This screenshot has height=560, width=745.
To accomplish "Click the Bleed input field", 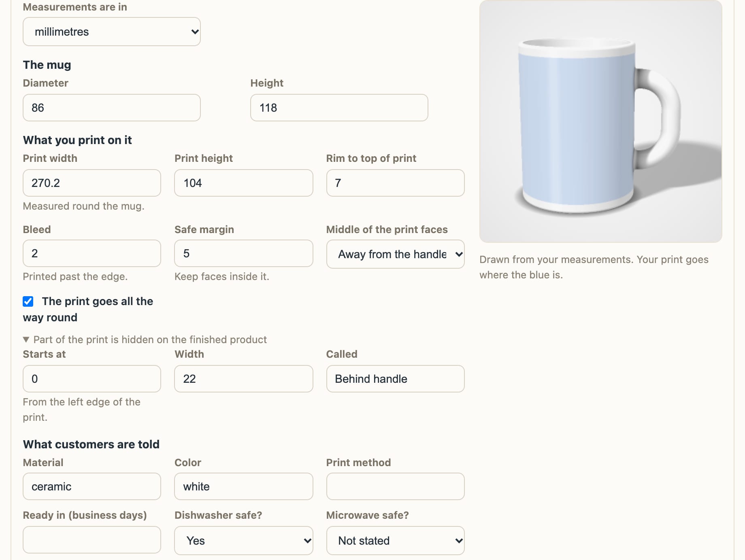I will pyautogui.click(x=92, y=253).
